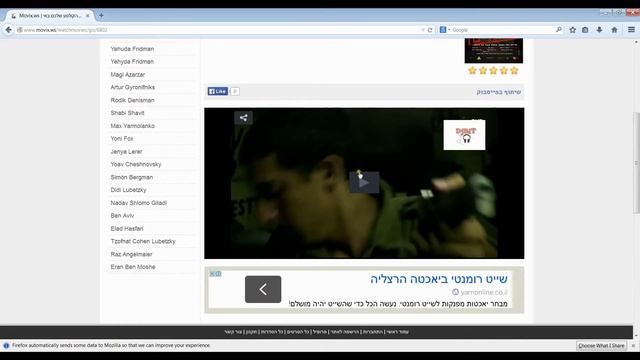Play the video with center play button
The height and width of the screenshot is (360, 640).
coord(364,182)
